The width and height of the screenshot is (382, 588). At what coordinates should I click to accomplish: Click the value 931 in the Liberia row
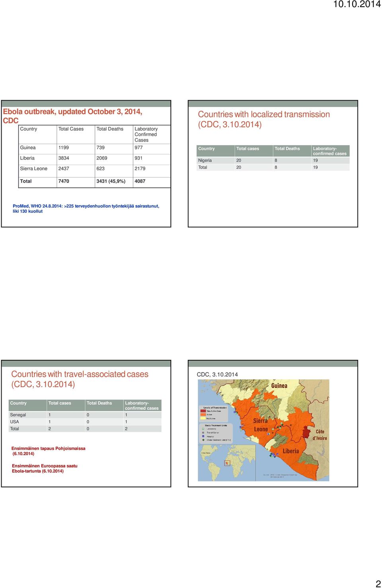tap(138, 158)
